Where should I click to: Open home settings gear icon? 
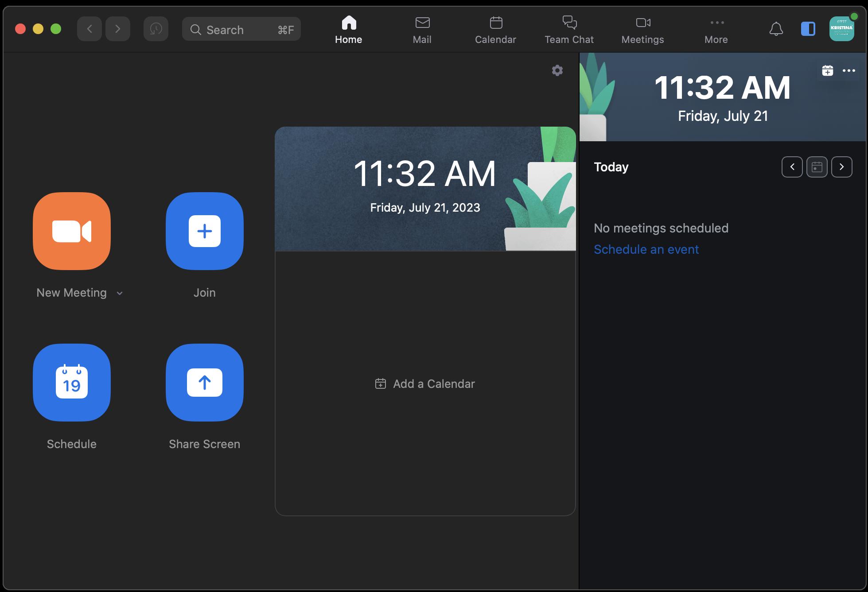(x=557, y=70)
